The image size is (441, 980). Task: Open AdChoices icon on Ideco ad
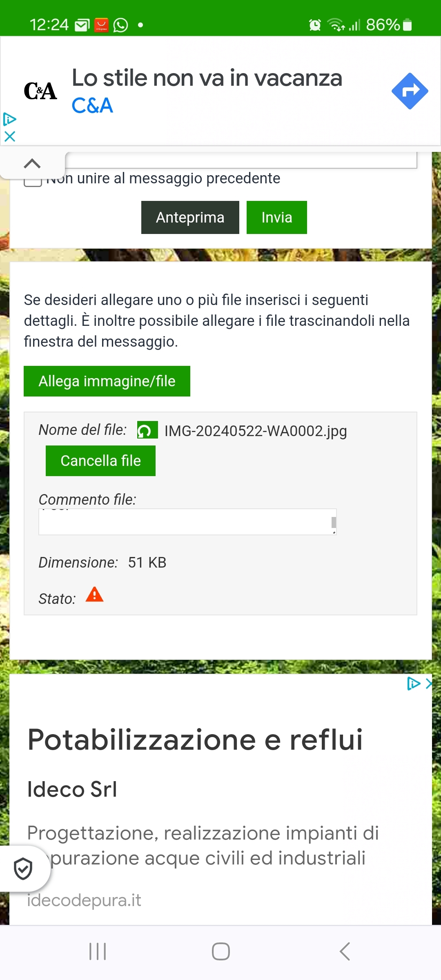[x=414, y=684]
